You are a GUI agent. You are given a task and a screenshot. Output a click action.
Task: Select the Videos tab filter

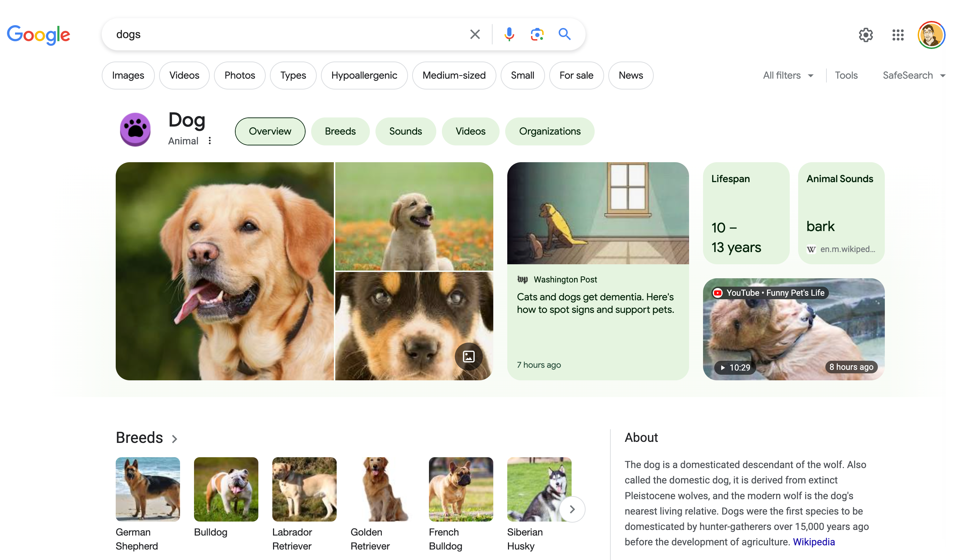click(x=184, y=75)
